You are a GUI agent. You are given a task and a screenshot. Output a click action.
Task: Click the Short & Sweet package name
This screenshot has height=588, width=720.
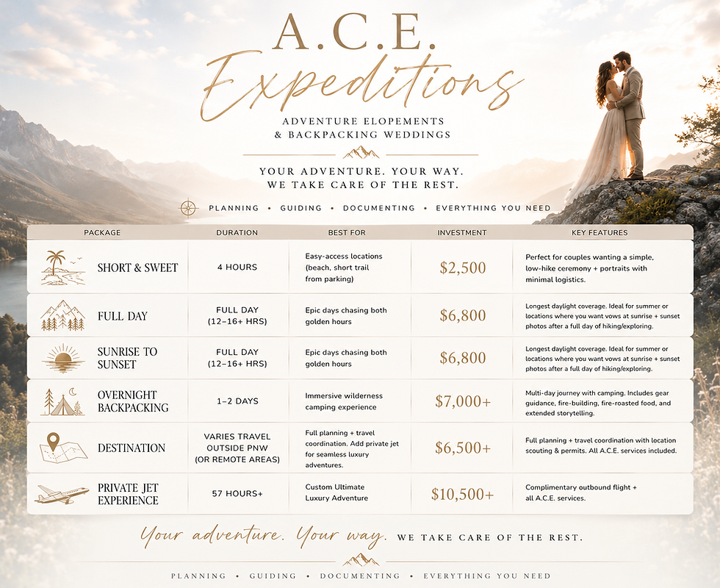coord(137,268)
